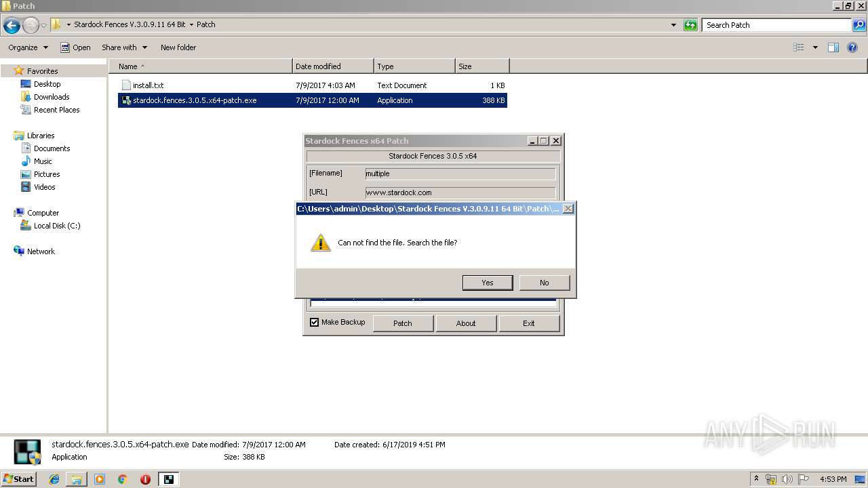Open the Music library
868x488 pixels.
click(43, 161)
